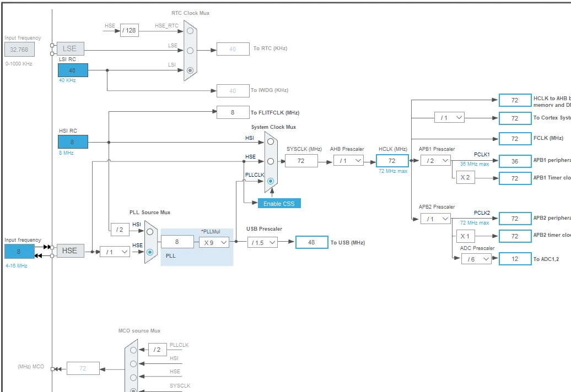Open the APB2 Prescaler dropdown

click(x=435, y=219)
